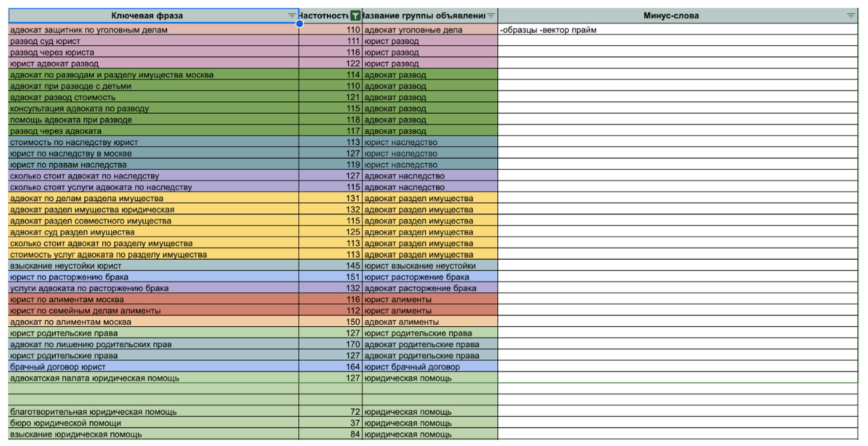Select frequency value 117
This screenshot has height=446, width=868.
click(x=331, y=131)
